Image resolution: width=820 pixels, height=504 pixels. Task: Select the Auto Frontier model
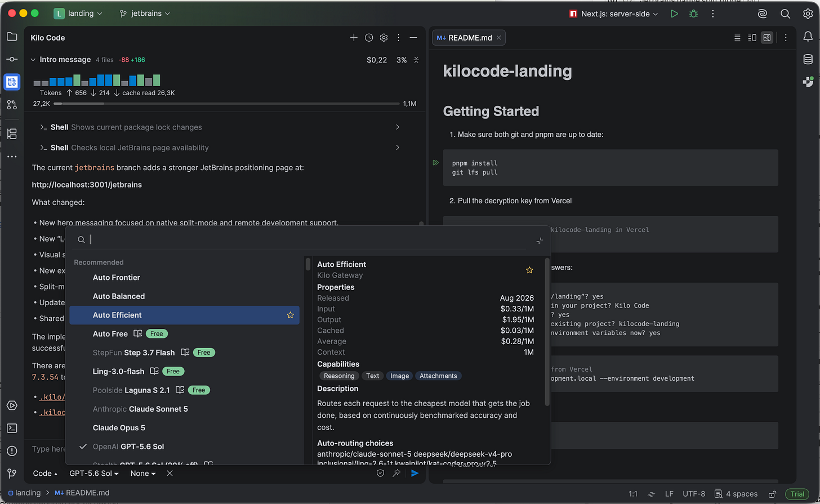coord(185,278)
